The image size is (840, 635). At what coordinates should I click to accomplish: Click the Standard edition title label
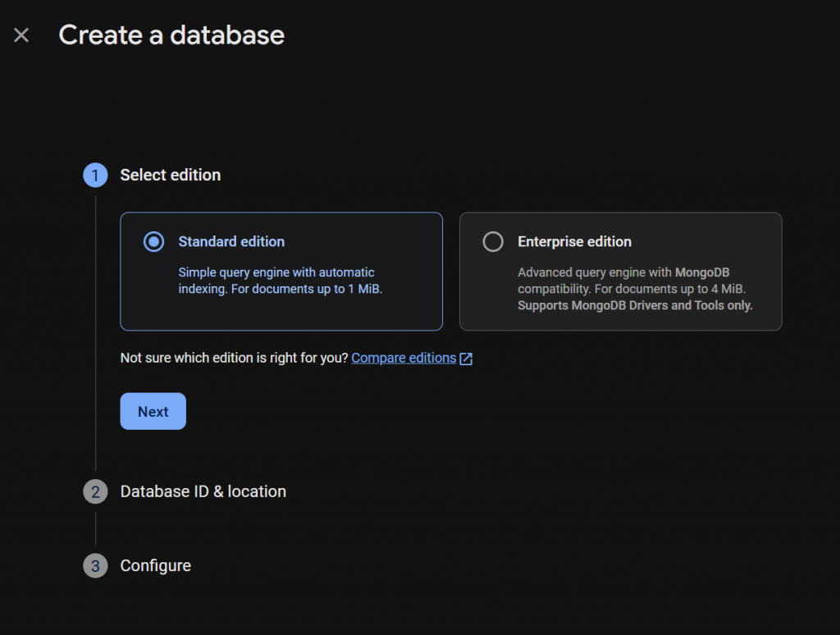click(x=231, y=242)
